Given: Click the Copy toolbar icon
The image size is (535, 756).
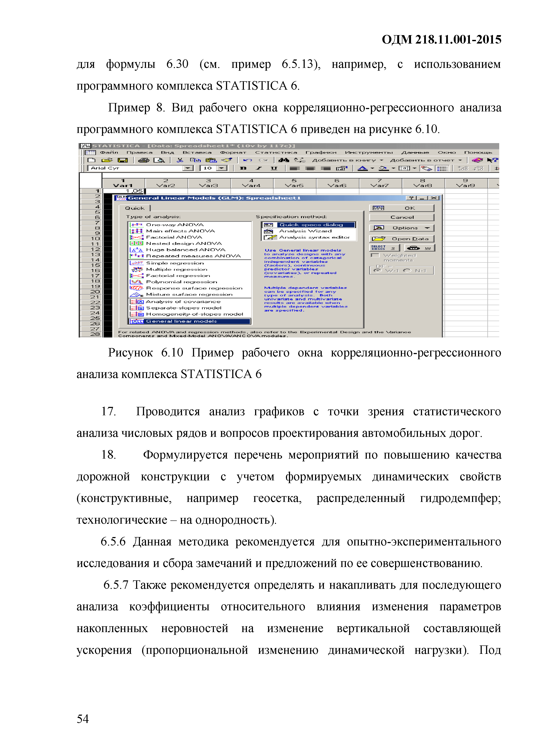Looking at the screenshot, I should pyautogui.click(x=195, y=160).
